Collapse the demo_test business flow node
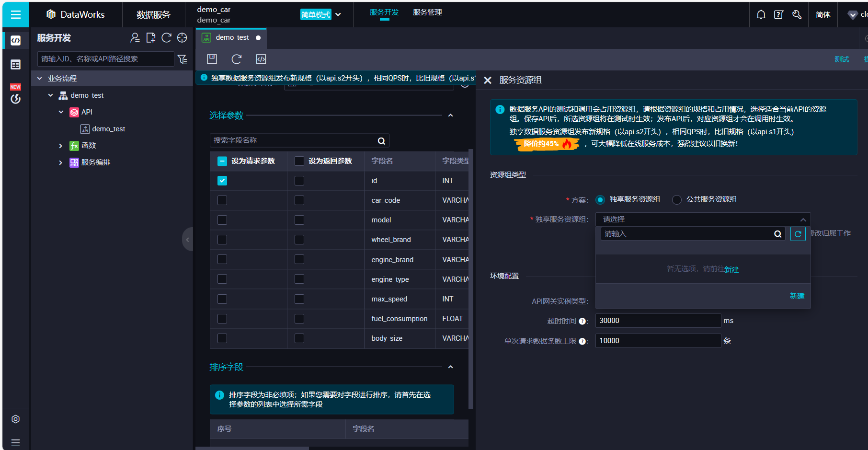The height and width of the screenshot is (450, 868). click(50, 95)
